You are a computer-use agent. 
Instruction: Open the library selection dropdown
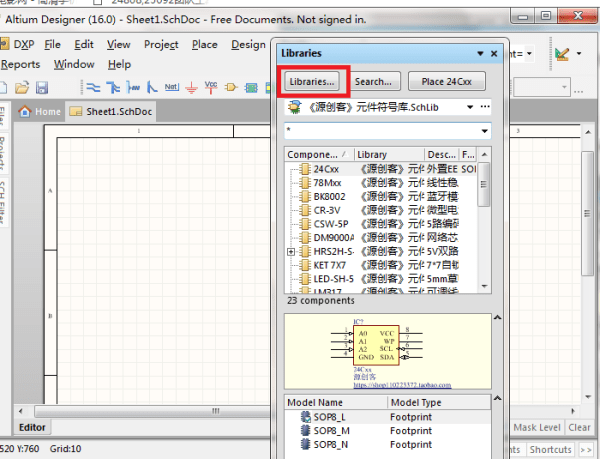[471, 106]
